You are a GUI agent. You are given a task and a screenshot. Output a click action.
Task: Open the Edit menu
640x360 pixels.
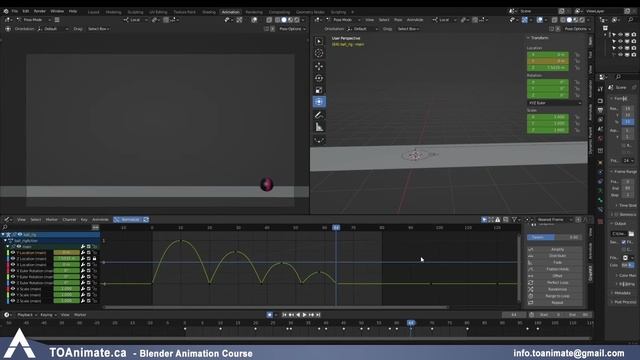pyautogui.click(x=26, y=11)
